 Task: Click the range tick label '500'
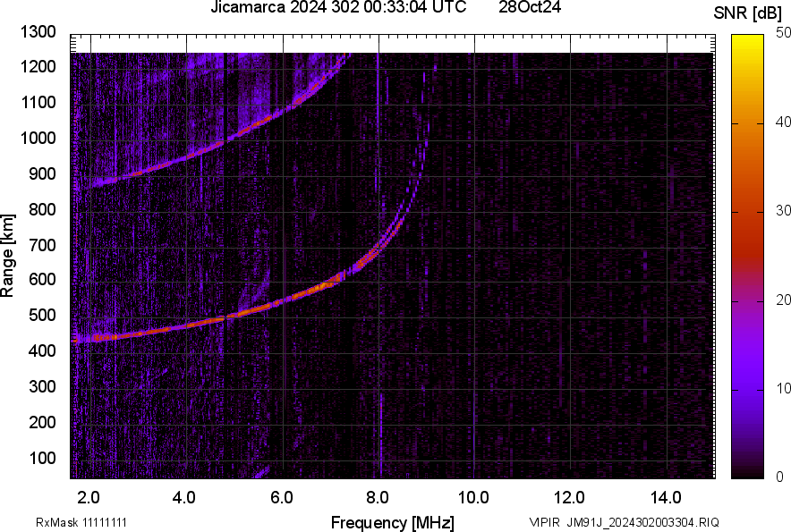tap(42, 315)
